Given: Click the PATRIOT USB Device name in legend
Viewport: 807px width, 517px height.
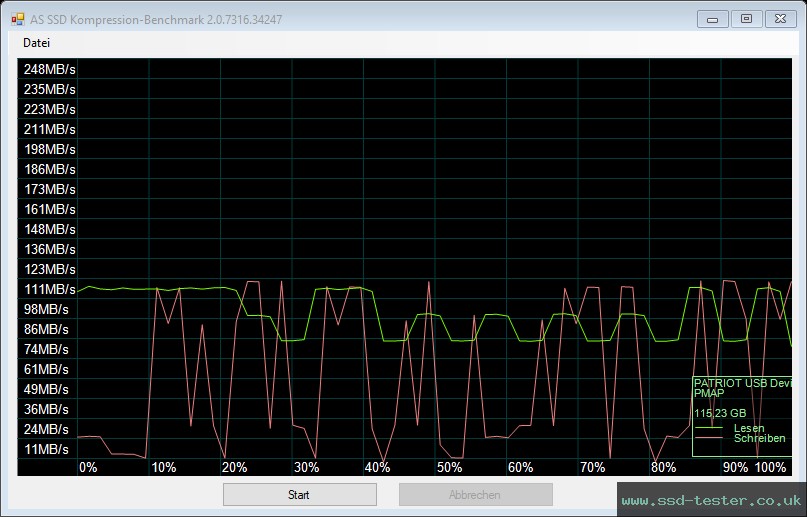Looking at the screenshot, I should pyautogui.click(x=743, y=383).
